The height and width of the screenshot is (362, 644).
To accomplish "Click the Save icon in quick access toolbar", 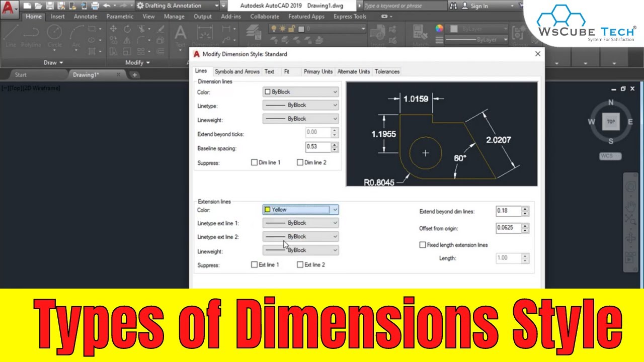I will pos(49,6).
